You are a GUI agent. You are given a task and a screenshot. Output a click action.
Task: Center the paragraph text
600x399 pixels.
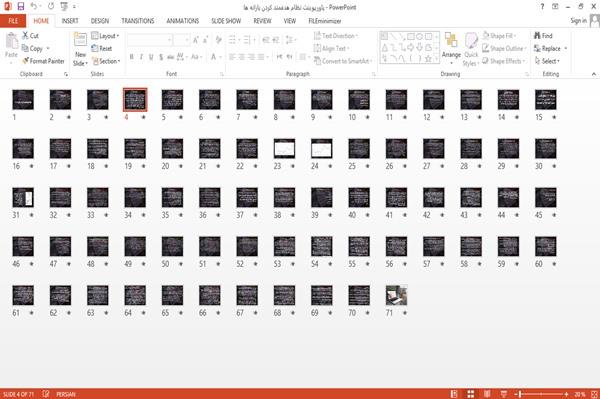pyautogui.click(x=242, y=57)
